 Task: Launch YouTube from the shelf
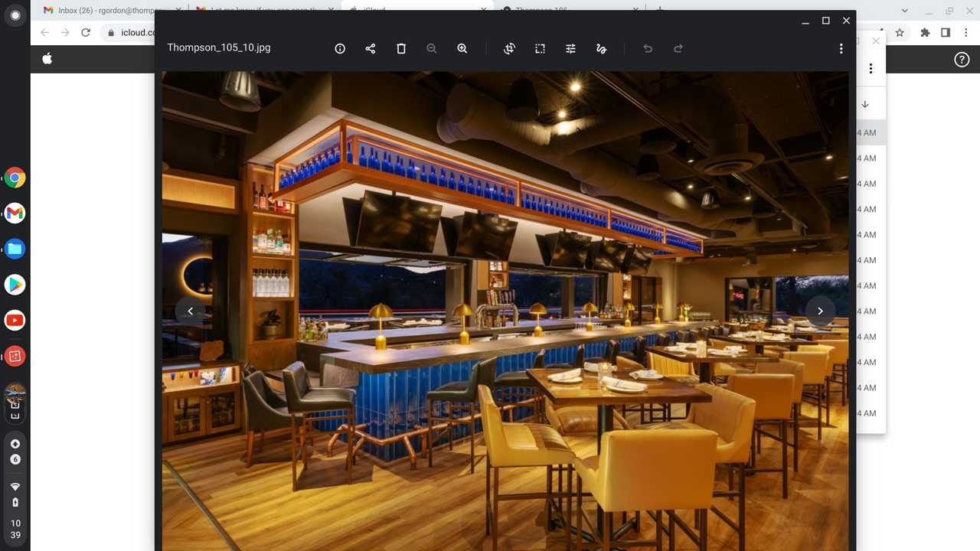(x=15, y=320)
